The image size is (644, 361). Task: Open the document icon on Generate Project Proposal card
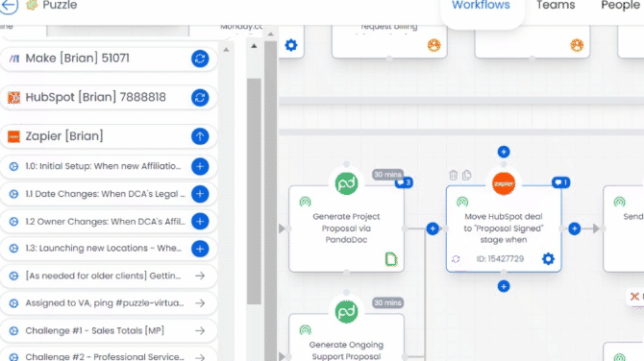[391, 259]
